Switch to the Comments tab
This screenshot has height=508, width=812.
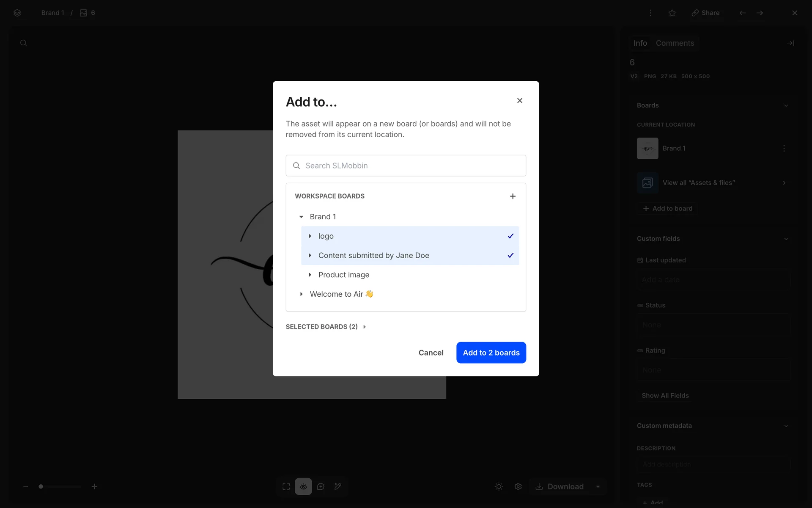[675, 43]
